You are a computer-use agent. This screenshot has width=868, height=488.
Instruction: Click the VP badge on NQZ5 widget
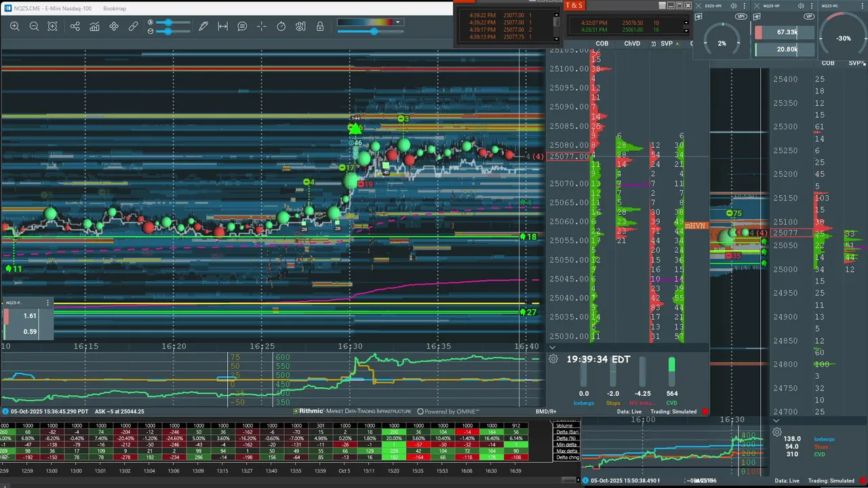808,16
